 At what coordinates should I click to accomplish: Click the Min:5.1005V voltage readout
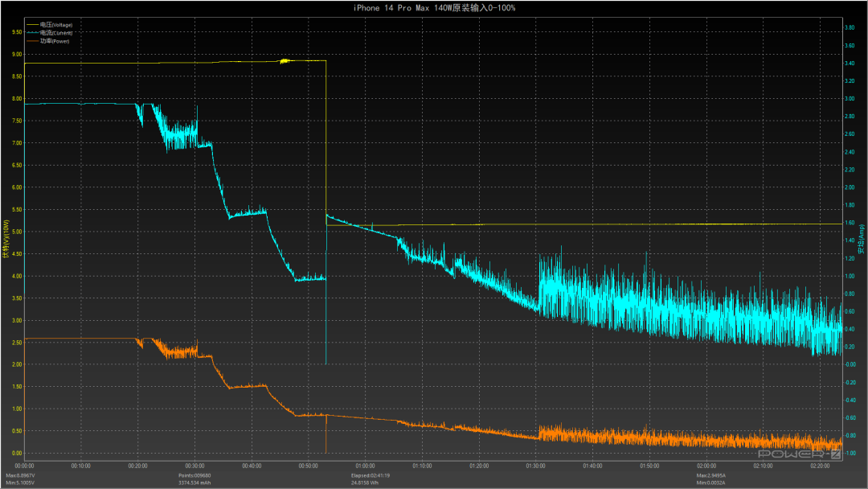(x=20, y=483)
